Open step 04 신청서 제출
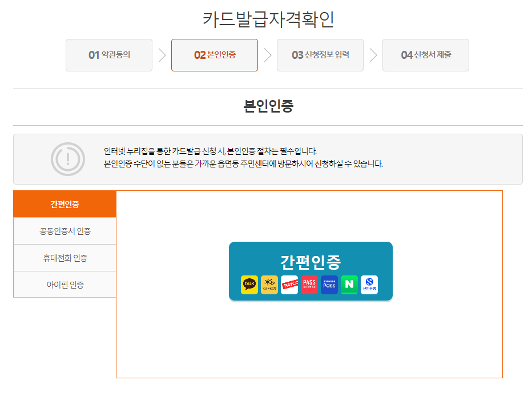Viewport: 532px width, 400px height. coord(425,55)
